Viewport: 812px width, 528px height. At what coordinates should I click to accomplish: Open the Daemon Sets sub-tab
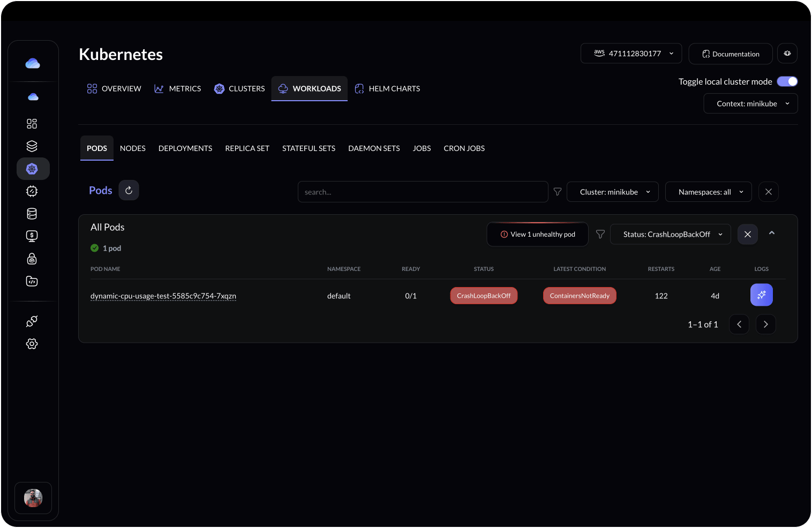pyautogui.click(x=374, y=148)
